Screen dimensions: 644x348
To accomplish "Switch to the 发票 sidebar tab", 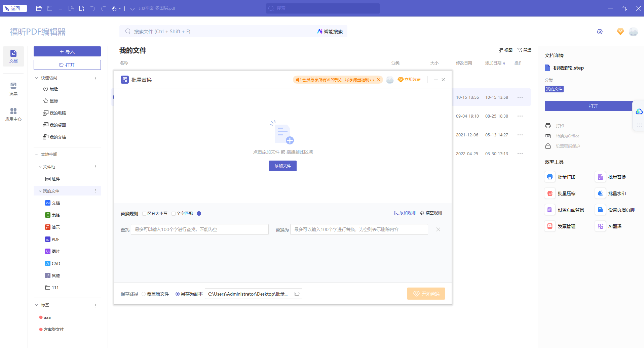I will click(13, 89).
